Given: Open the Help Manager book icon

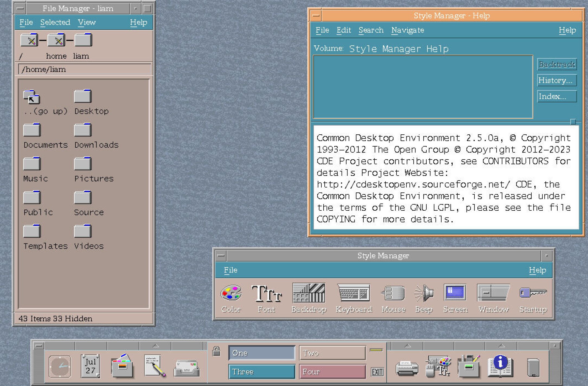Looking at the screenshot, I should 500,366.
